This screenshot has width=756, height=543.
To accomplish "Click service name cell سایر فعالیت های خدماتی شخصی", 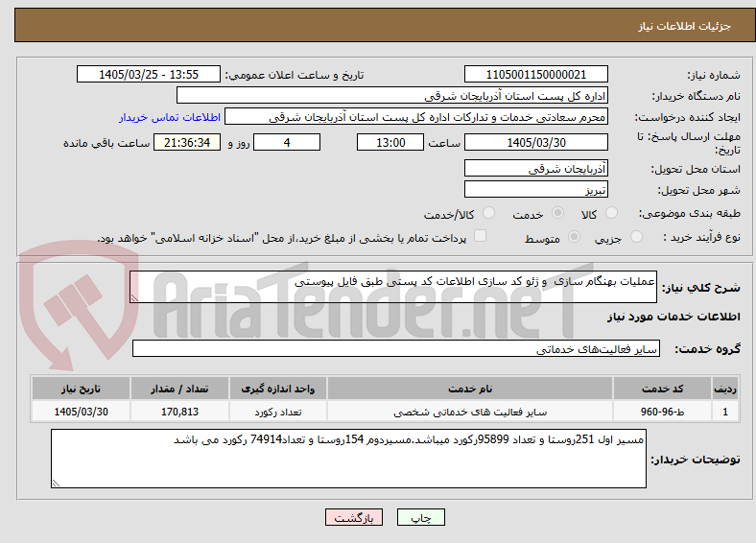I will pyautogui.click(x=470, y=412).
